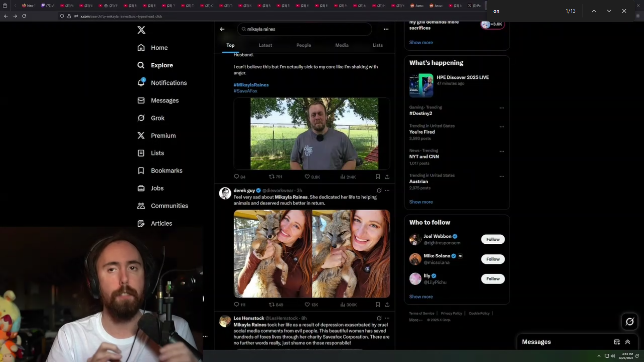Image resolution: width=644 pixels, height=362 pixels.
Task: Open Home from the sidebar
Action: coord(153,48)
